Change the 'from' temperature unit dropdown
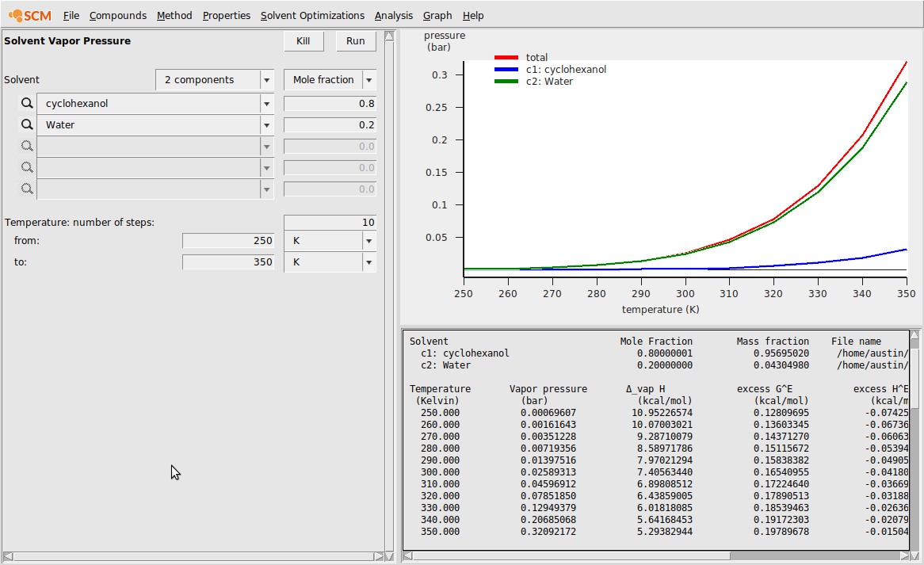The image size is (924, 565). 368,241
